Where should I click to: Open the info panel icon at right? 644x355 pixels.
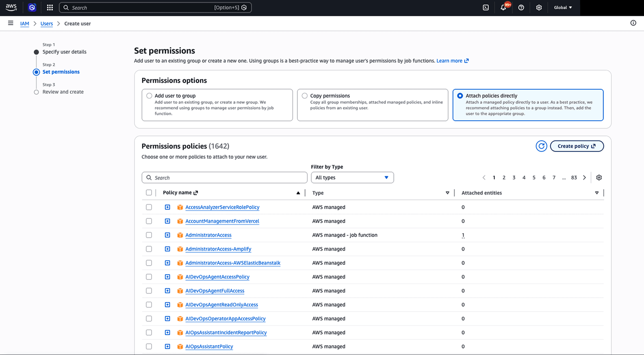pos(633,23)
